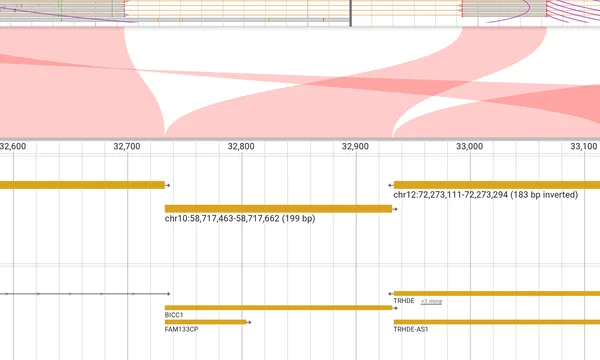The height and width of the screenshot is (360, 600).
Task: Click the FAM133CP gene label
Action: click(x=181, y=329)
